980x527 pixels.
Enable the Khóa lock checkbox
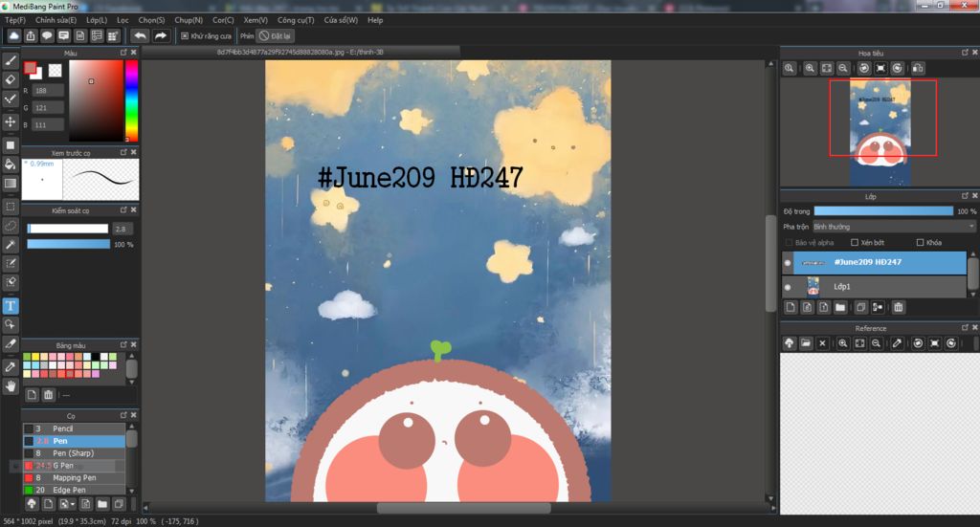coord(920,242)
